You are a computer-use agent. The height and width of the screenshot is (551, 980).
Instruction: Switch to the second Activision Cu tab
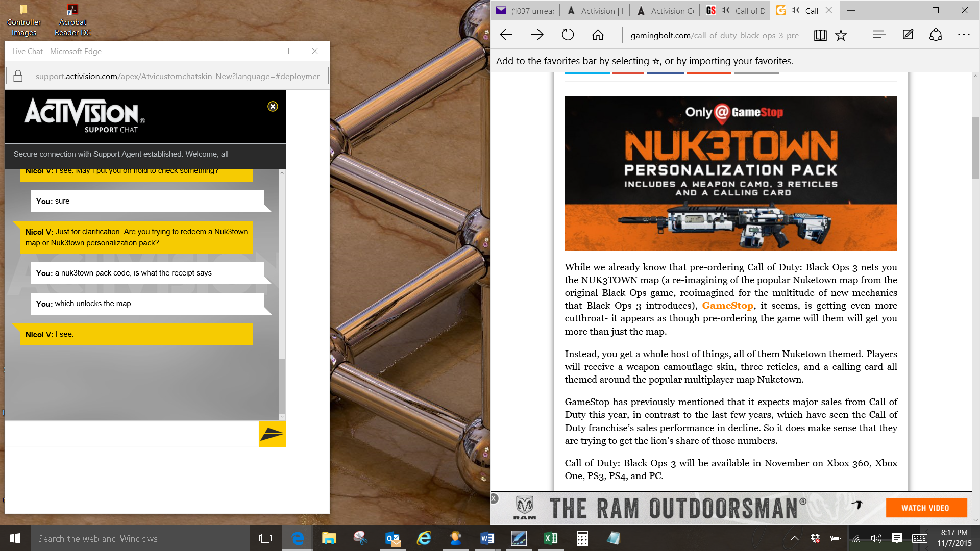pyautogui.click(x=665, y=11)
